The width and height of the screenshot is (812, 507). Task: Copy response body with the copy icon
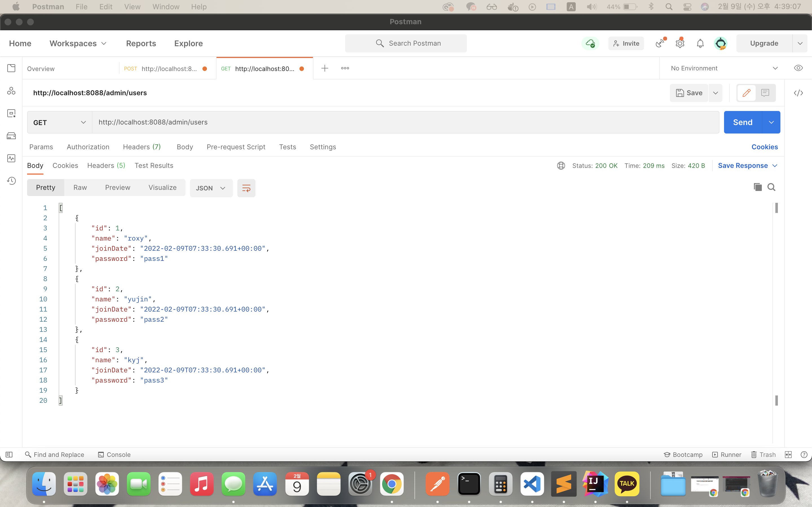coord(757,187)
